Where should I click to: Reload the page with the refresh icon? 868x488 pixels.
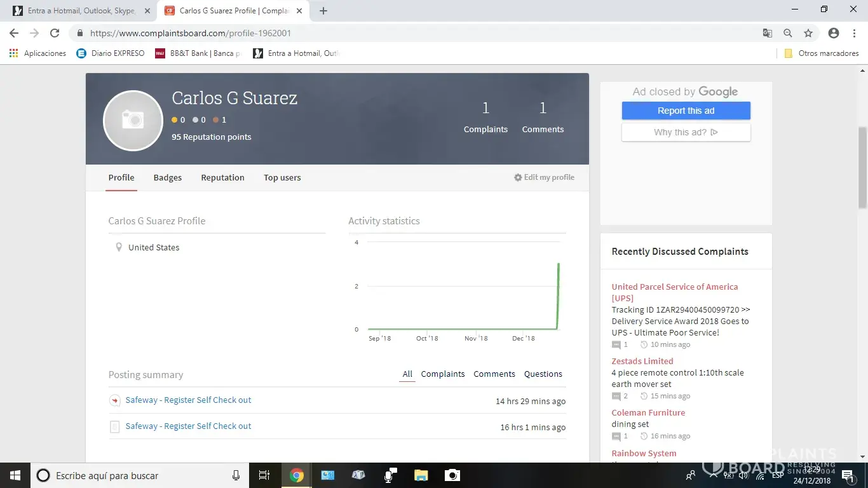pyautogui.click(x=55, y=33)
